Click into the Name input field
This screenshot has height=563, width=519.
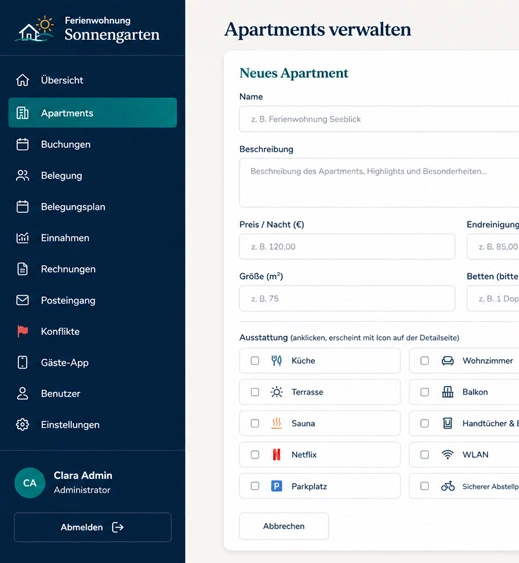point(379,119)
